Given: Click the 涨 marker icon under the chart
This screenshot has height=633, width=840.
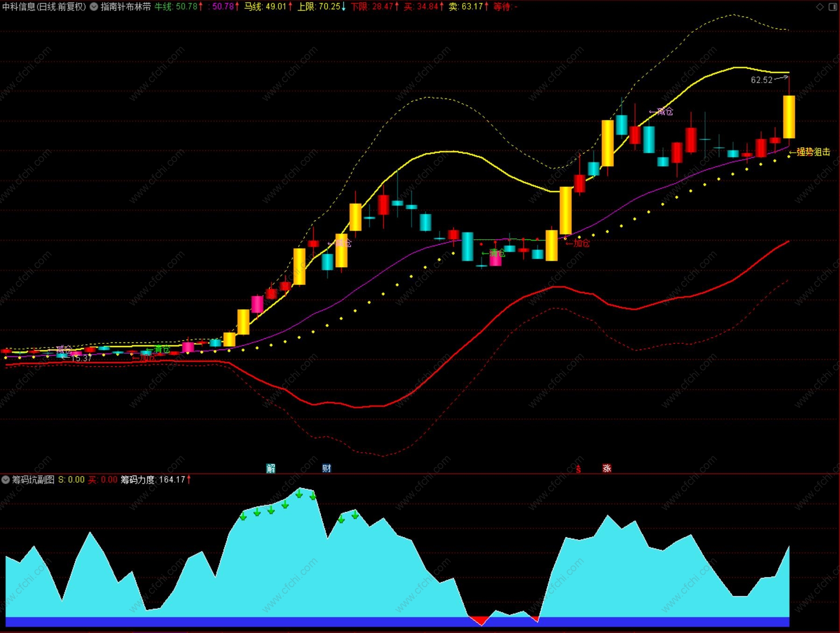Looking at the screenshot, I should (x=607, y=468).
